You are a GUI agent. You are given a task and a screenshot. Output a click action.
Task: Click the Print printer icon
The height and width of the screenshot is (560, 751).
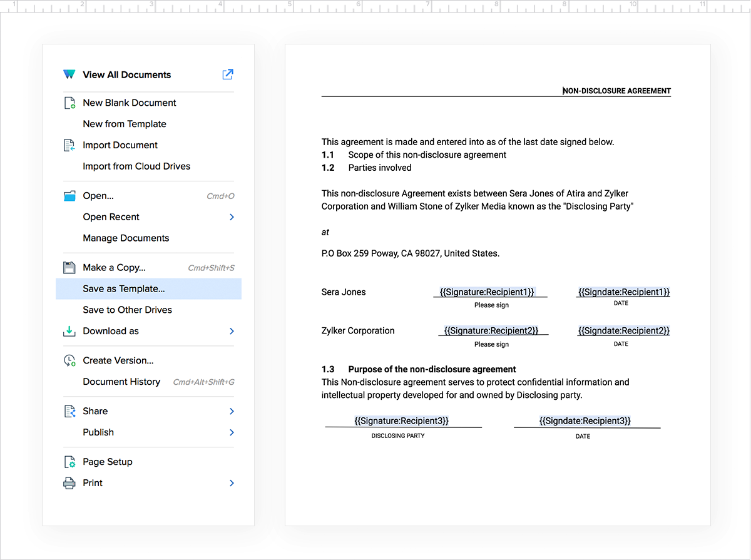coord(69,483)
